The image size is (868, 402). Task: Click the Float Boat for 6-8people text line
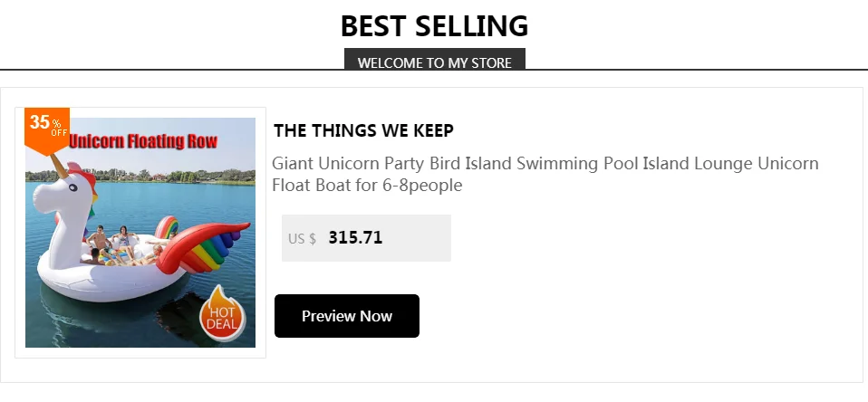point(367,187)
